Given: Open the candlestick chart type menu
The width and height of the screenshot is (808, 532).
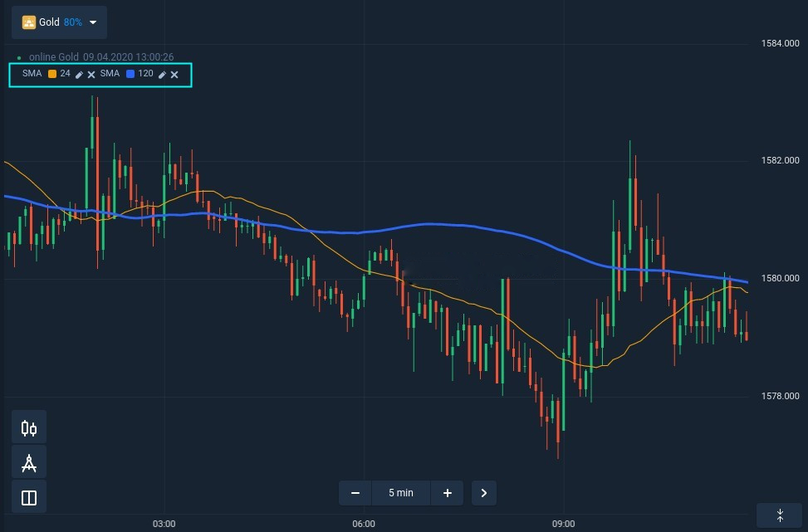Looking at the screenshot, I should coord(29,427).
